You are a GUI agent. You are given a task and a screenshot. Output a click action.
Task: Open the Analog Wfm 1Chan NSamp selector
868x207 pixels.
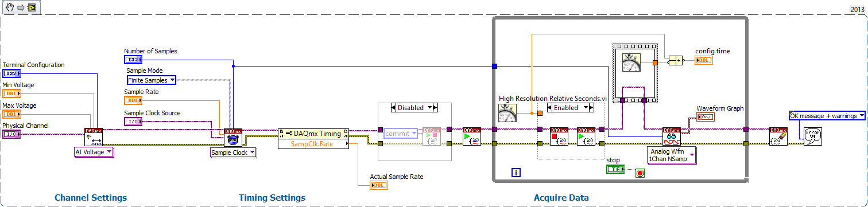click(x=671, y=155)
